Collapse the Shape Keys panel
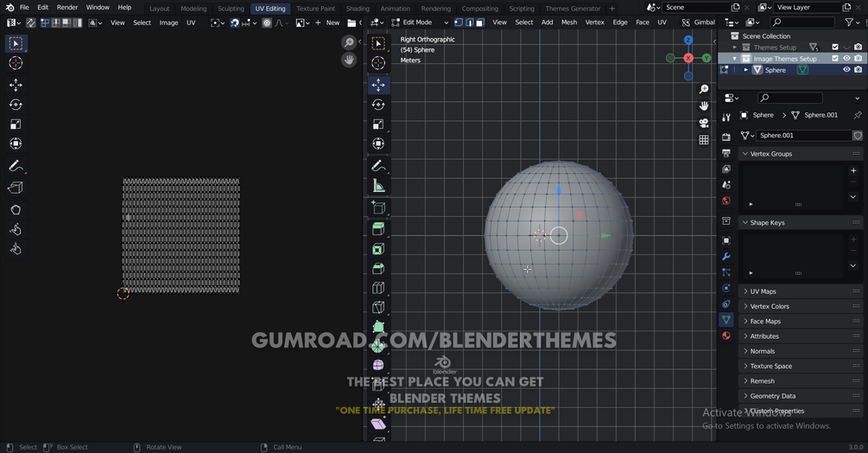 tap(801, 222)
